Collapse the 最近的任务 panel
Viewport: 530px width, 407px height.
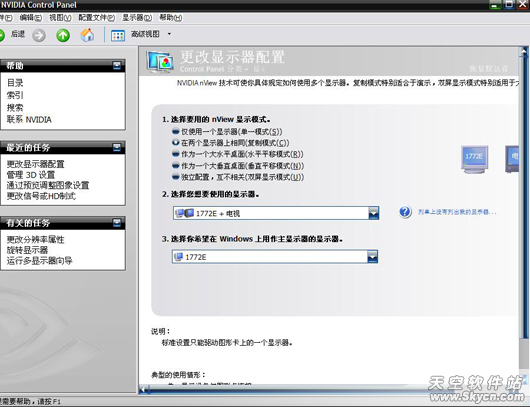[117, 147]
